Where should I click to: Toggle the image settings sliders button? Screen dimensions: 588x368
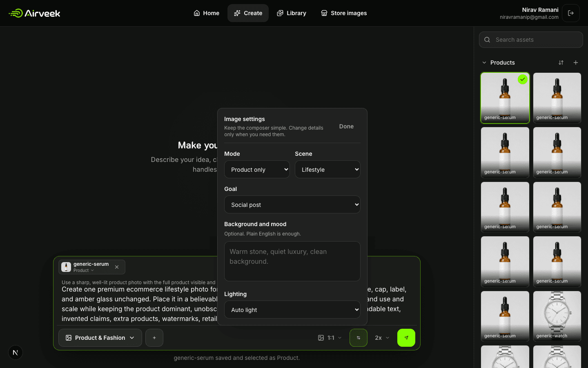coord(359,338)
